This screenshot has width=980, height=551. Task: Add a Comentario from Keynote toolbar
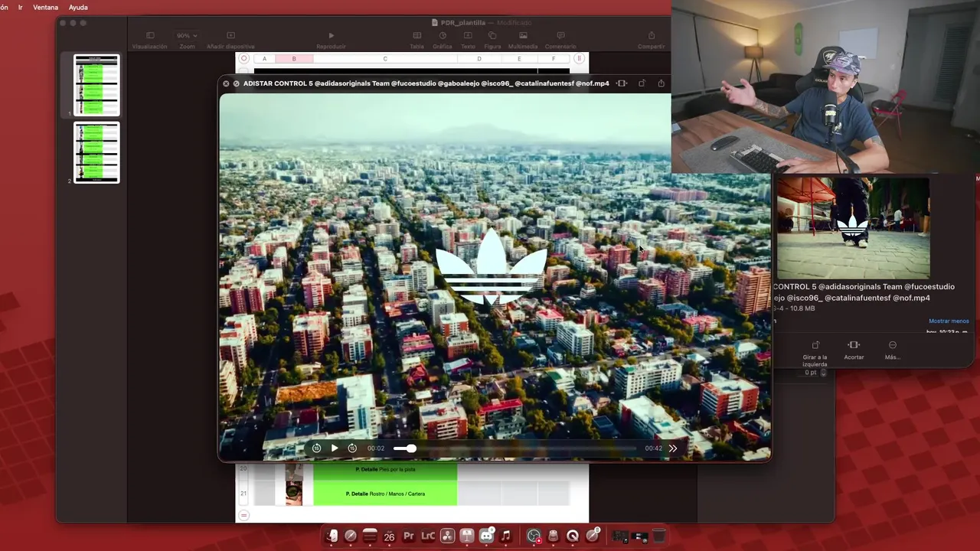click(x=560, y=41)
